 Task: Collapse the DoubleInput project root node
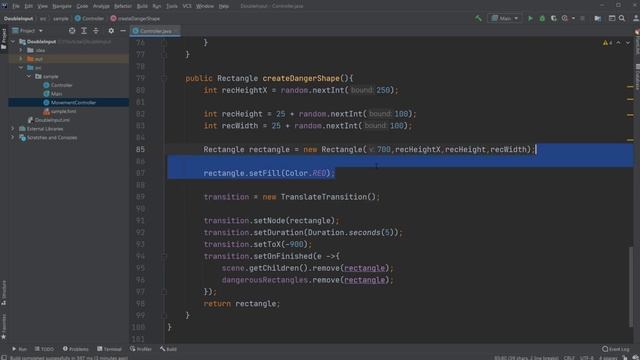point(13,42)
